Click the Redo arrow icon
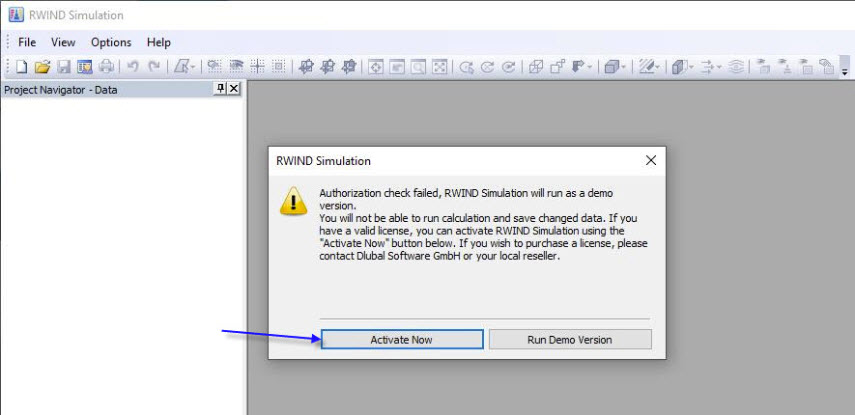This screenshot has width=855, height=415. (x=155, y=67)
